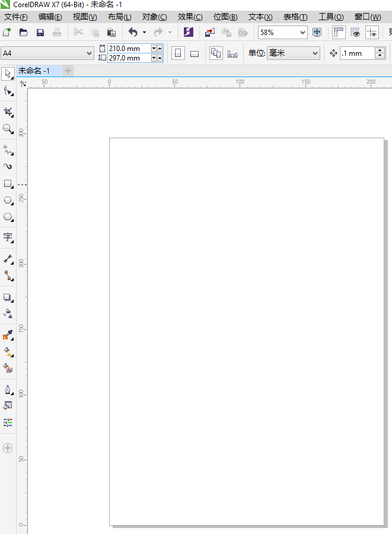Open the 布局(L) menu
Screen dimensions: 392x534
(119, 17)
